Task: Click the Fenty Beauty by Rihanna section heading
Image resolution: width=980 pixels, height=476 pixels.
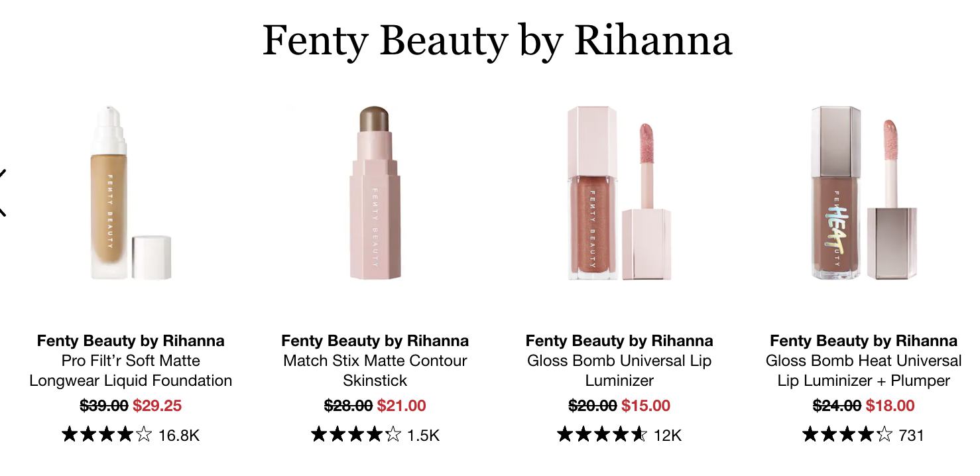Action: tap(497, 41)
